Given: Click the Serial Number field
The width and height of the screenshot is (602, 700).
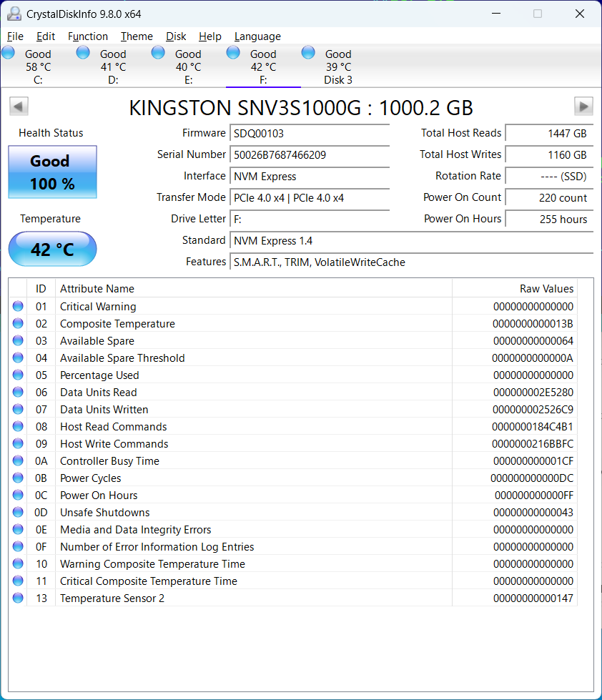Looking at the screenshot, I should click(x=310, y=155).
